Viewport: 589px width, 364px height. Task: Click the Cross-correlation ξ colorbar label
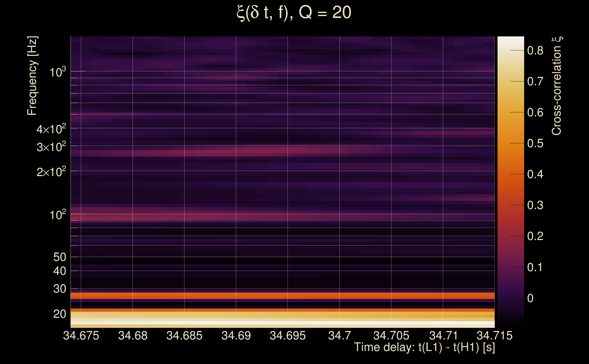[557, 86]
